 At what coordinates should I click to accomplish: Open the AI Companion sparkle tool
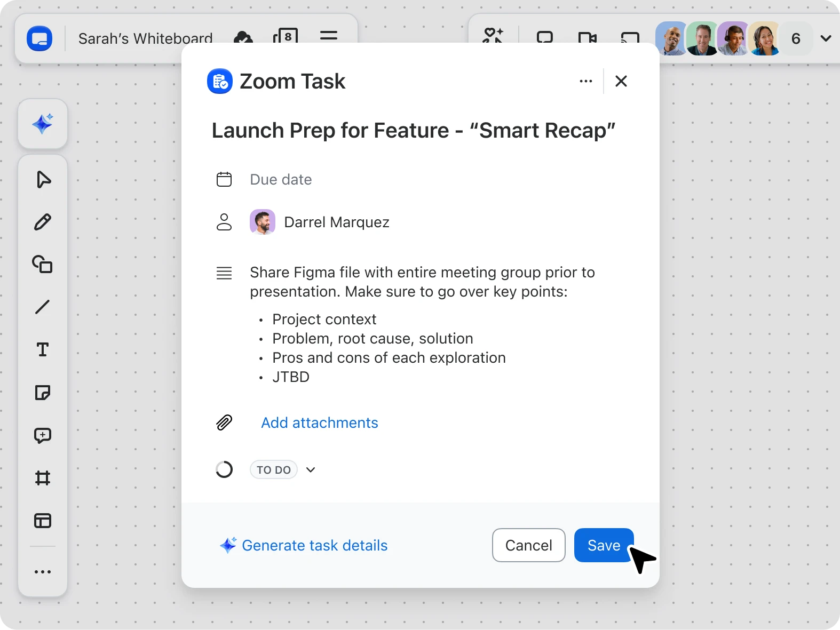pos(43,124)
